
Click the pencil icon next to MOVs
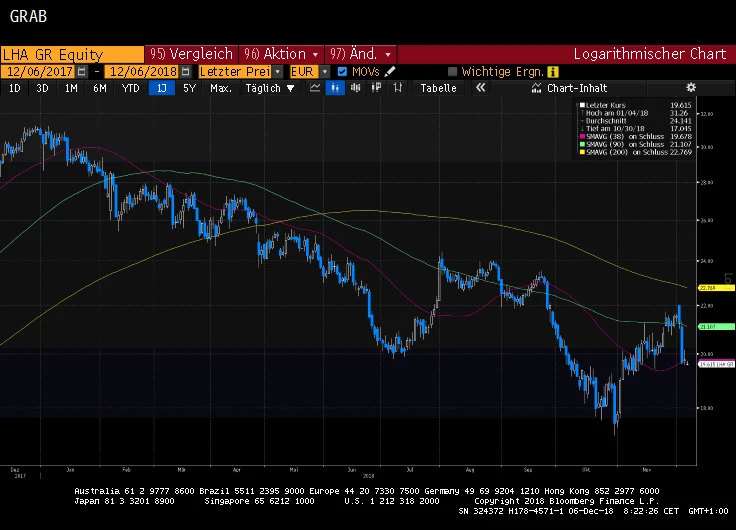click(390, 72)
